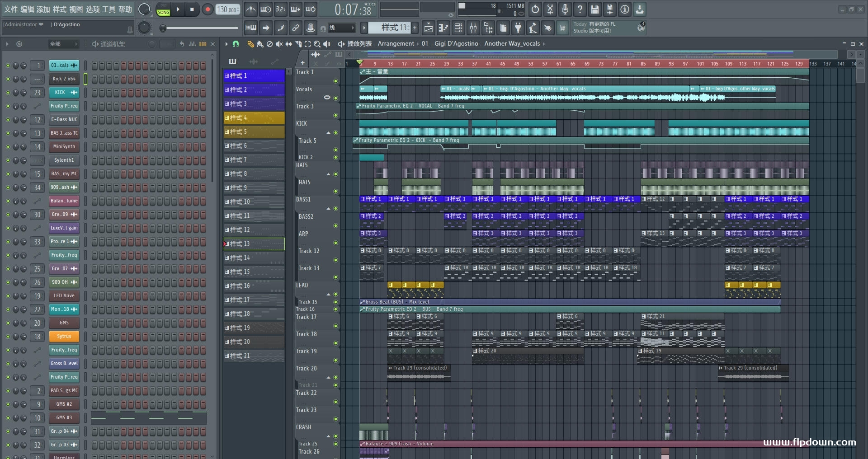Open the 工具 (Tools) menu
868x459 pixels.
[x=108, y=9]
